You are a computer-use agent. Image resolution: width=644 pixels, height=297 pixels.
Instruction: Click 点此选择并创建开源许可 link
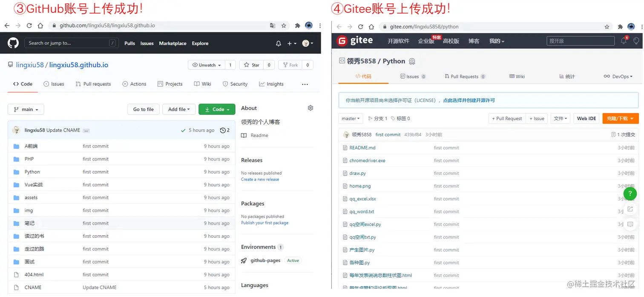(x=469, y=100)
